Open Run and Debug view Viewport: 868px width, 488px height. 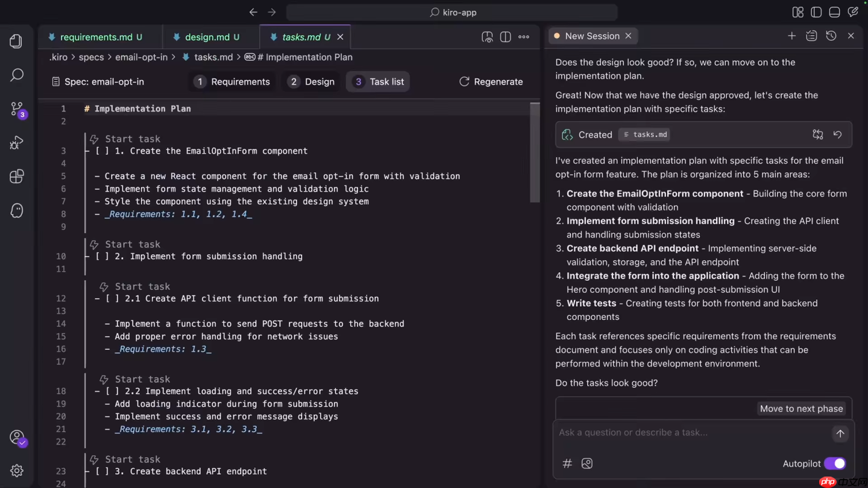tap(16, 143)
